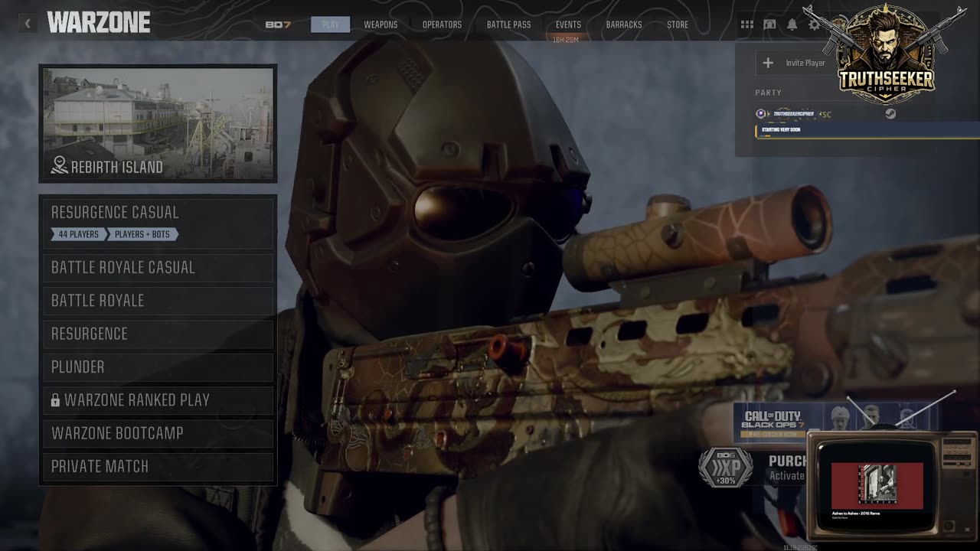Click the map pin icon beside Rebirth Island

point(59,165)
